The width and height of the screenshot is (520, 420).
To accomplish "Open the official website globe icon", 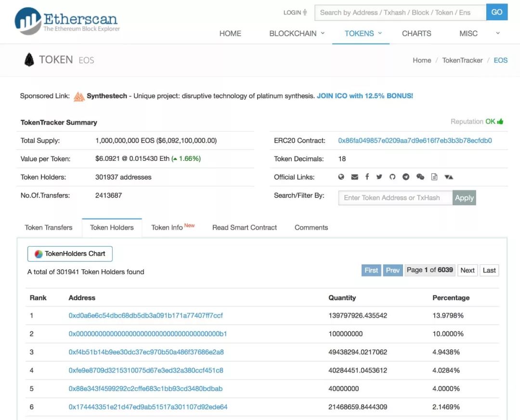I will click(x=341, y=177).
